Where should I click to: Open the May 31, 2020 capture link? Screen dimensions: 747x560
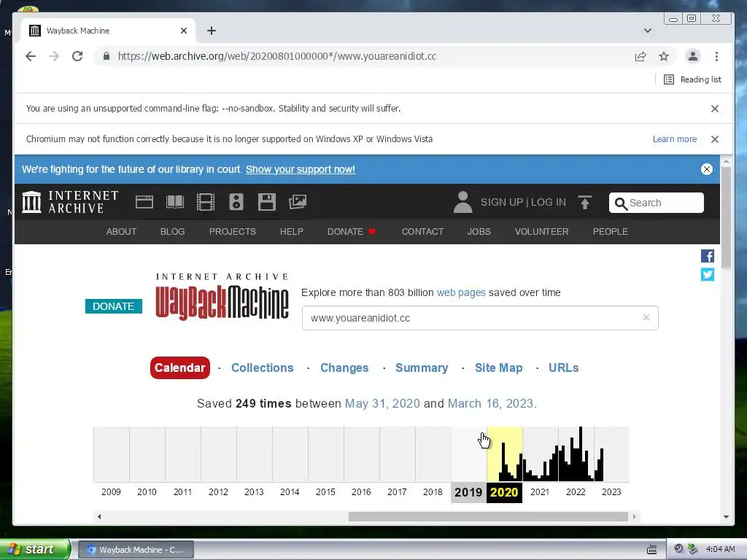(382, 403)
